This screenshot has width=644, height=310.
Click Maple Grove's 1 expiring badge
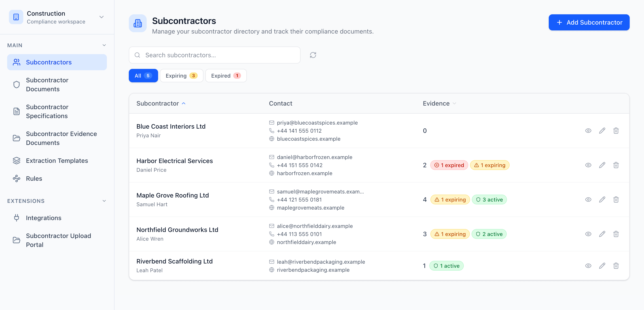pyautogui.click(x=450, y=200)
